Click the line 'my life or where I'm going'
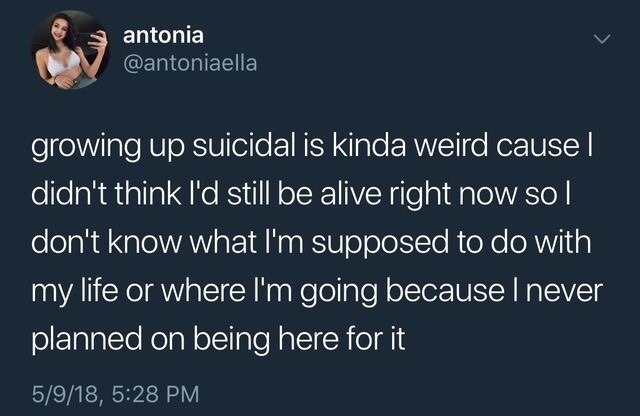640x416 pixels. (x=317, y=291)
